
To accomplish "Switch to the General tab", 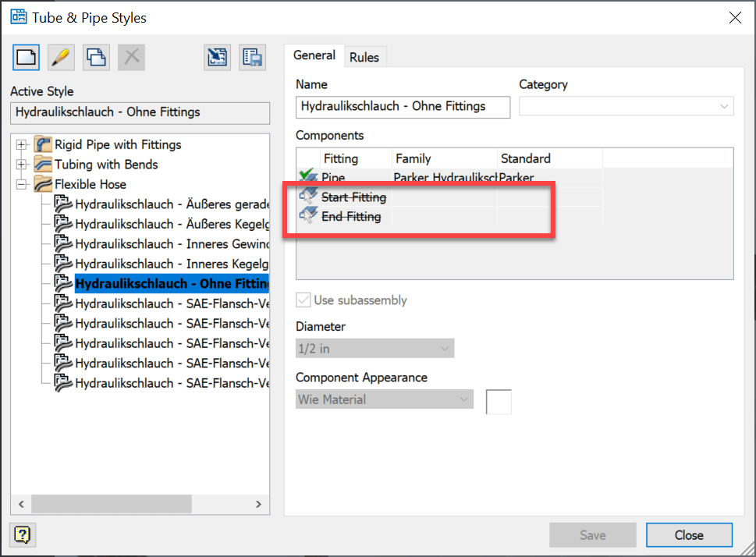I will 314,55.
